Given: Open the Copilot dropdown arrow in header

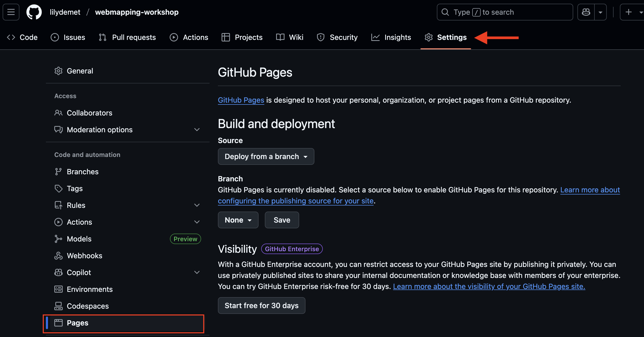Looking at the screenshot, I should (600, 12).
